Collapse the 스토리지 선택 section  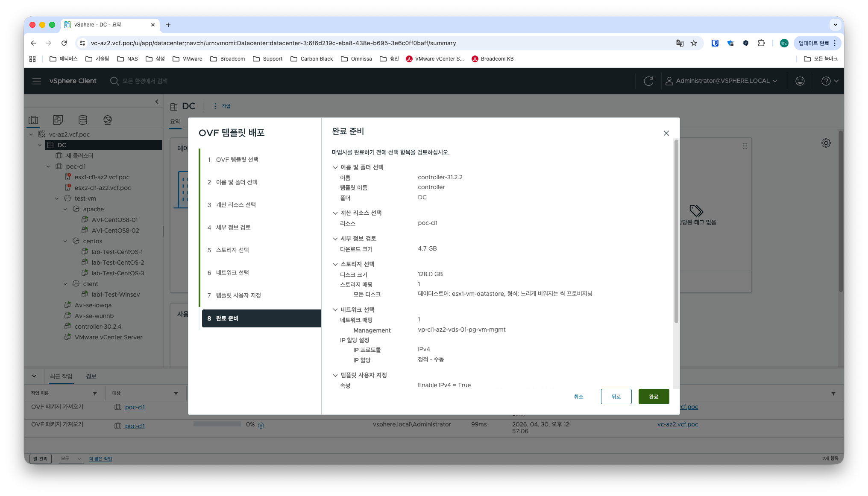[335, 264]
